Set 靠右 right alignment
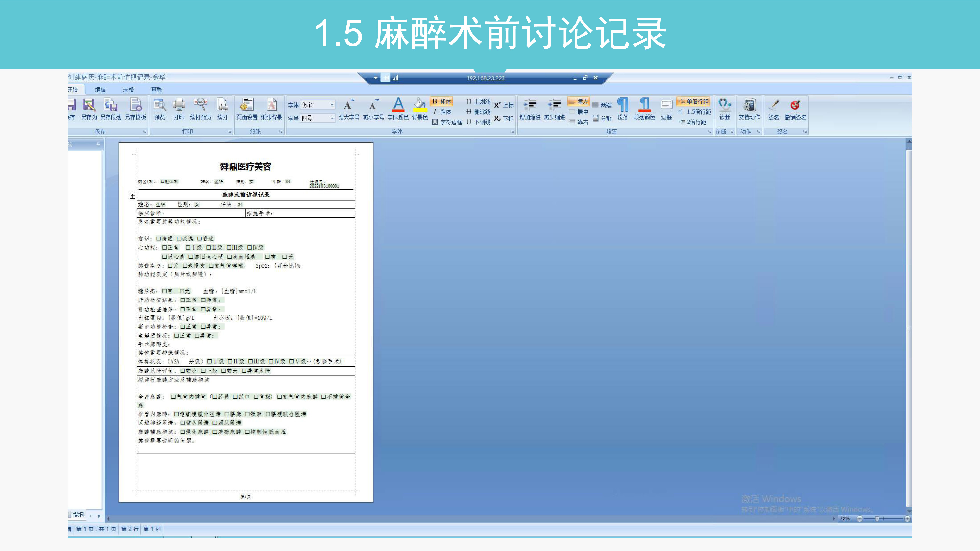The width and height of the screenshot is (980, 551). tap(578, 122)
